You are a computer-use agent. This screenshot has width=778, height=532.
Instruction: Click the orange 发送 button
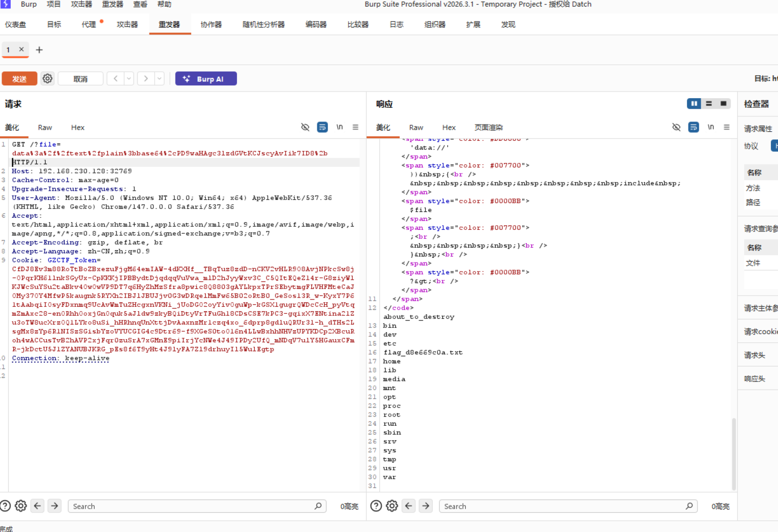pos(19,79)
